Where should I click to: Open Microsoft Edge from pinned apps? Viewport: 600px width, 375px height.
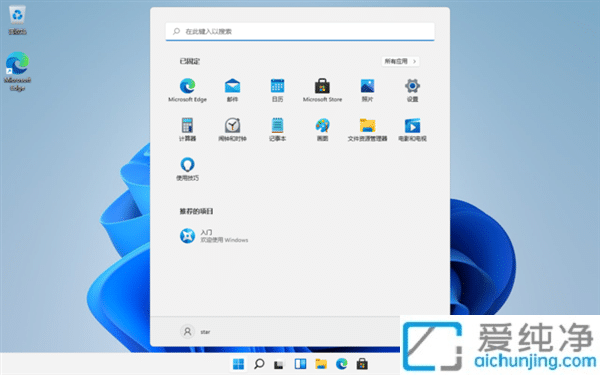(x=188, y=90)
